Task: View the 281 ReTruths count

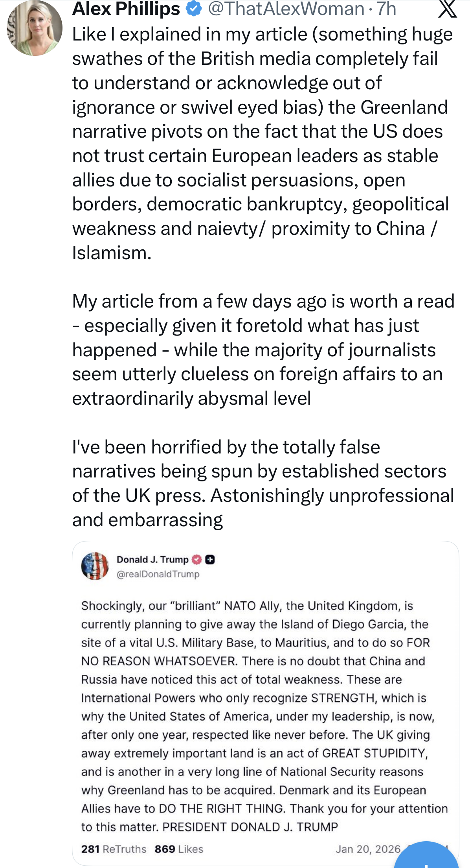Action: pyautogui.click(x=114, y=849)
